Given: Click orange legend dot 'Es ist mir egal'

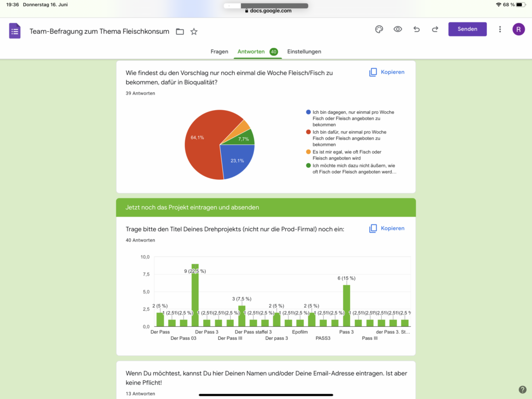Looking at the screenshot, I should (x=309, y=152).
